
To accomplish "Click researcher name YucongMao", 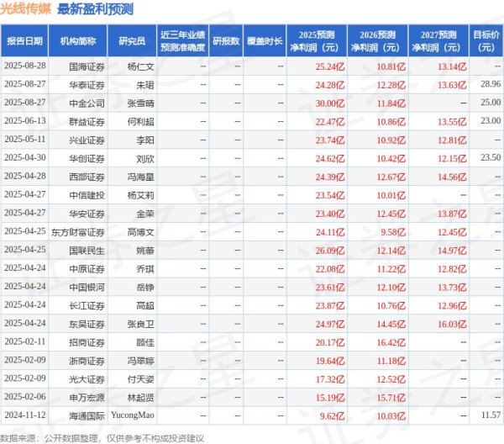I will pos(133,415).
